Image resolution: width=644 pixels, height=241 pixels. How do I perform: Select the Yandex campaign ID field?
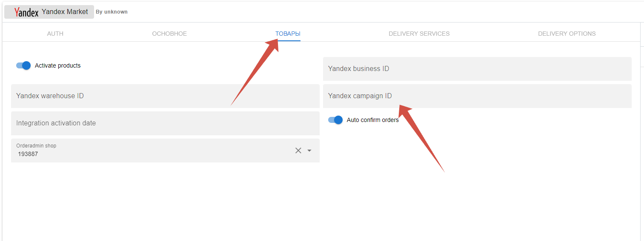[x=477, y=96]
